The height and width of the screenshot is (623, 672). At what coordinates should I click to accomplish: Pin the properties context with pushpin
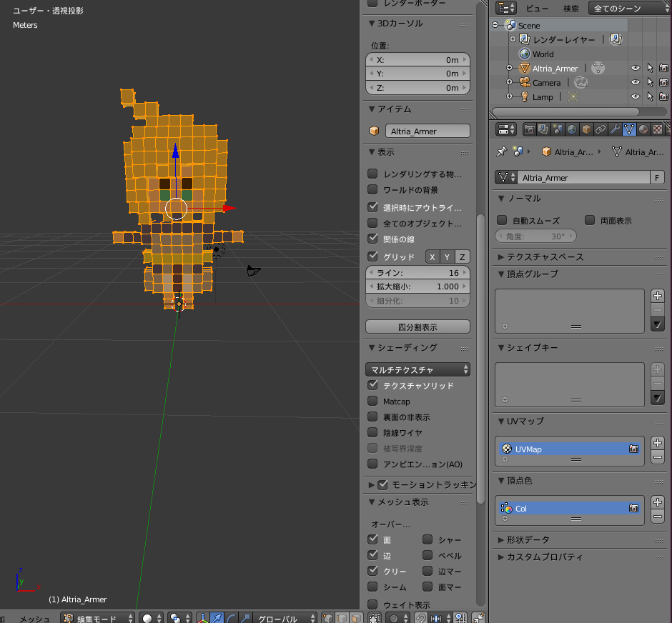click(501, 151)
